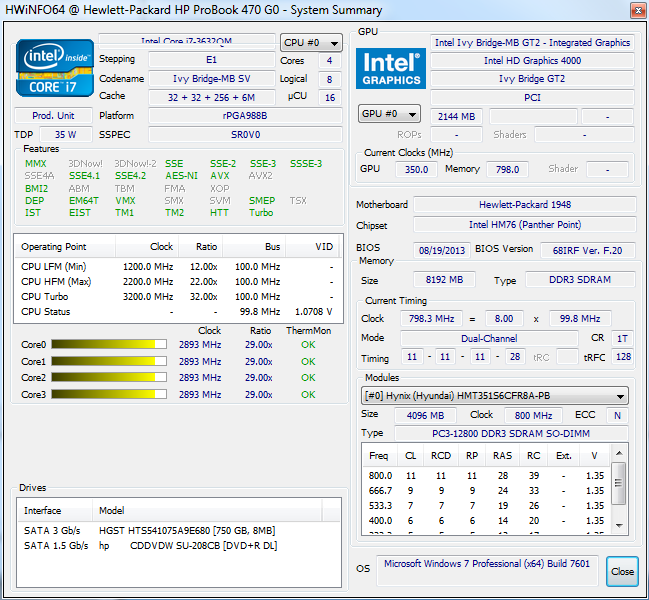Click the module Size field 4096 MB

coord(425,415)
